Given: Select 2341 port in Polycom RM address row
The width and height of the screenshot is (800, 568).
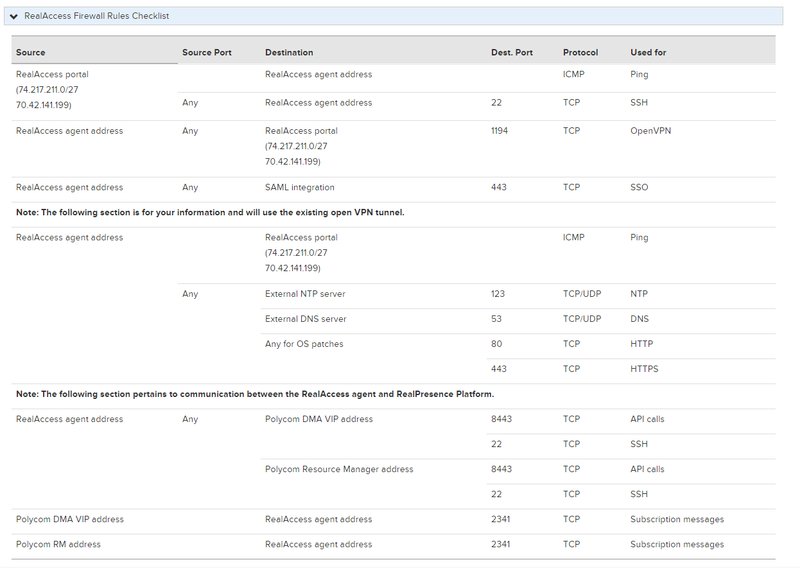Looking at the screenshot, I should 501,544.
